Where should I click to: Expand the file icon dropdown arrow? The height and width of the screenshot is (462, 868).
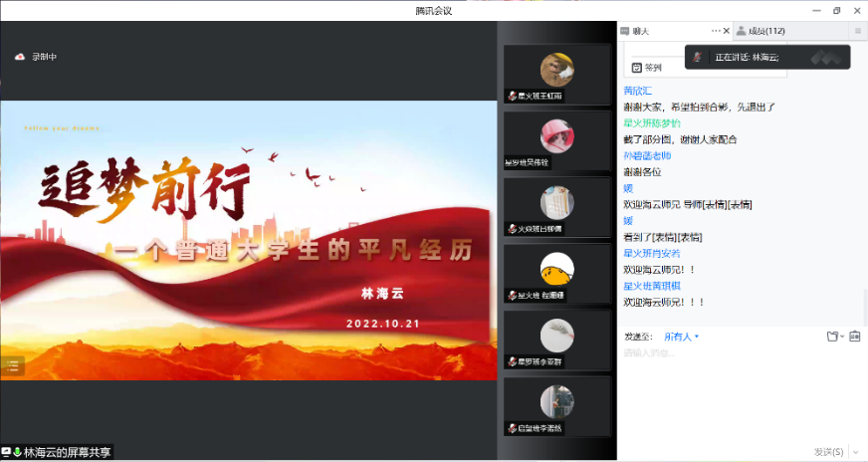tap(842, 337)
